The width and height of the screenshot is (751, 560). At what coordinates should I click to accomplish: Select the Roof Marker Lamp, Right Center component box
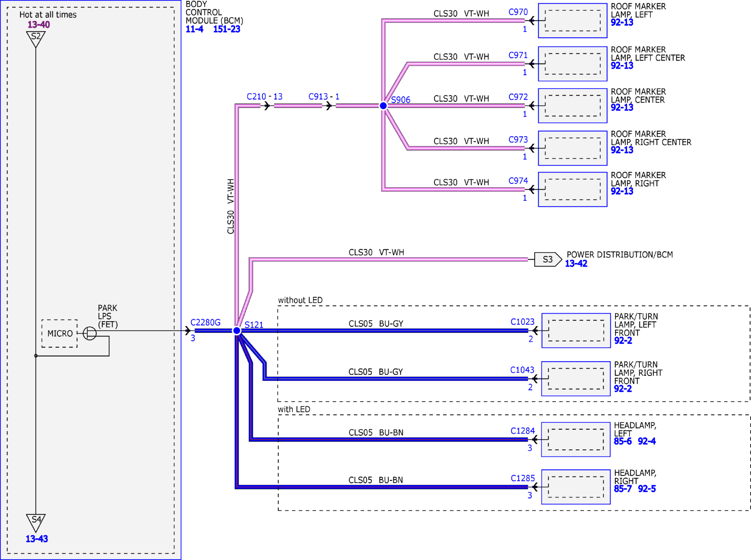pos(573,148)
